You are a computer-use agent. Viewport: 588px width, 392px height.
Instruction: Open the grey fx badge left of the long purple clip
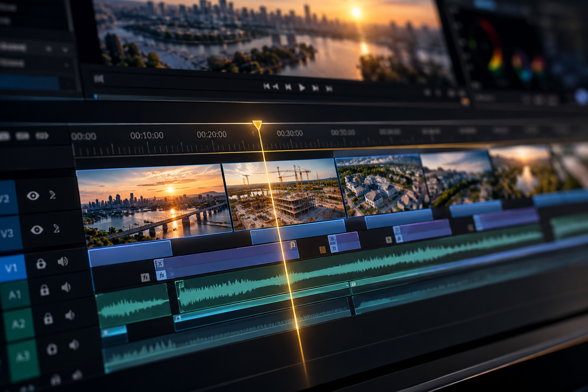(145, 278)
